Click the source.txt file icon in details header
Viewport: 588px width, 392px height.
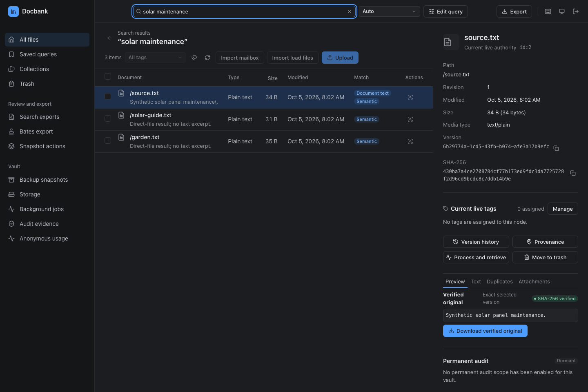(x=448, y=42)
